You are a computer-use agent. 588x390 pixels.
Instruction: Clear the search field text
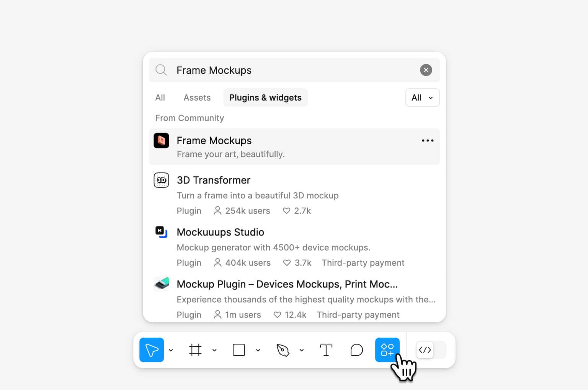[x=426, y=70]
